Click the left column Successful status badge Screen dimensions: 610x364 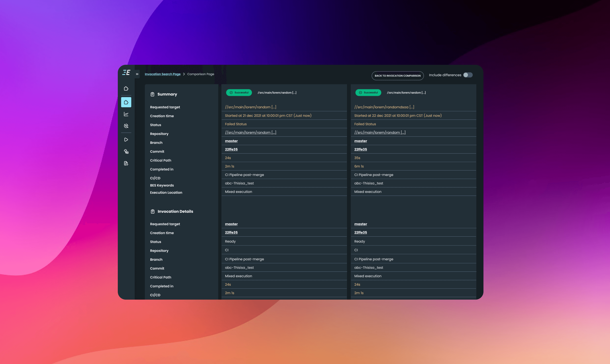pos(239,93)
